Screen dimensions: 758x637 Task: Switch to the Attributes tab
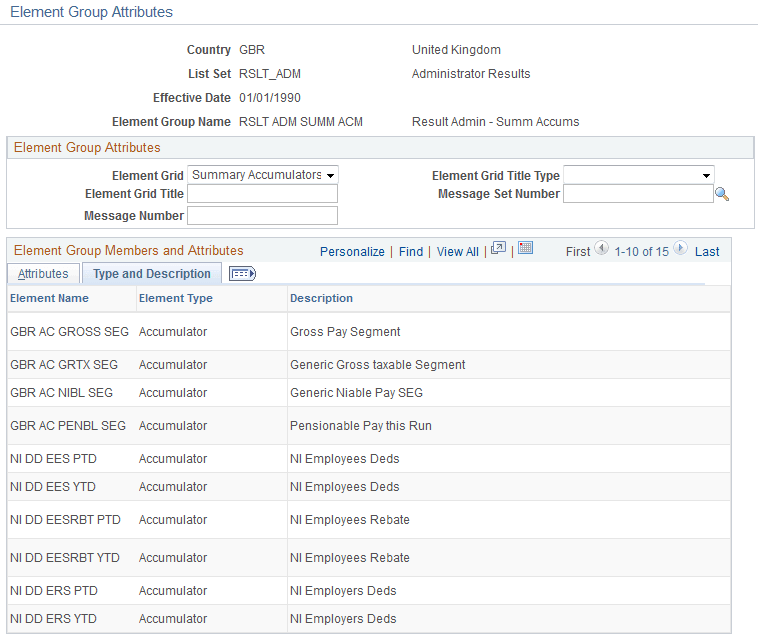pyautogui.click(x=44, y=274)
